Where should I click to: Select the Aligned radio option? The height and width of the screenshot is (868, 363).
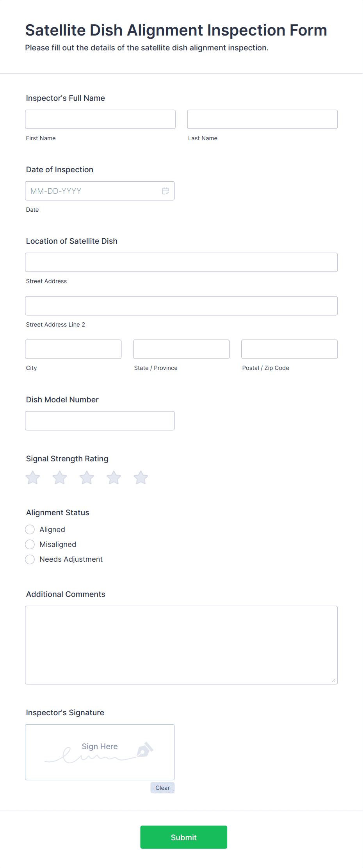tap(30, 529)
